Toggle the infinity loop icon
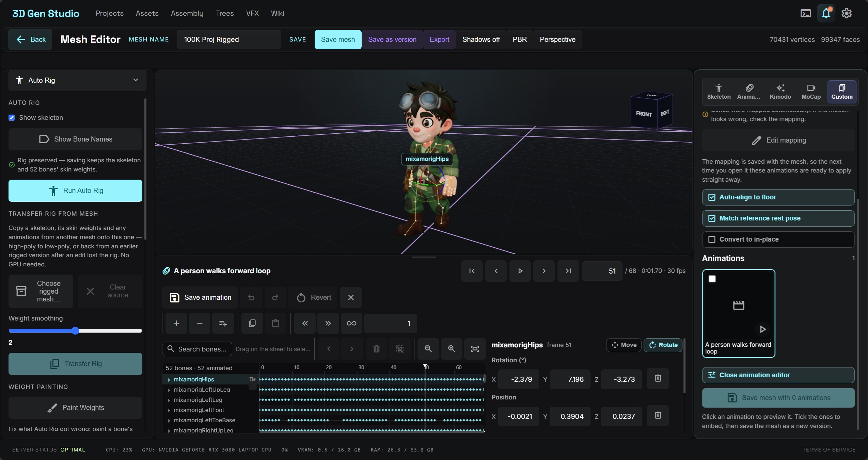 [351, 323]
